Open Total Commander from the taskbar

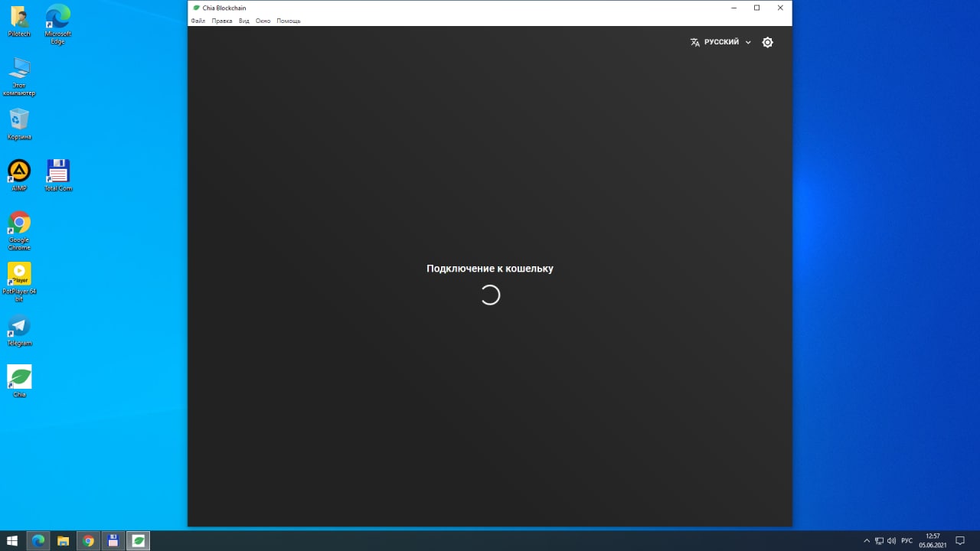coord(113,541)
